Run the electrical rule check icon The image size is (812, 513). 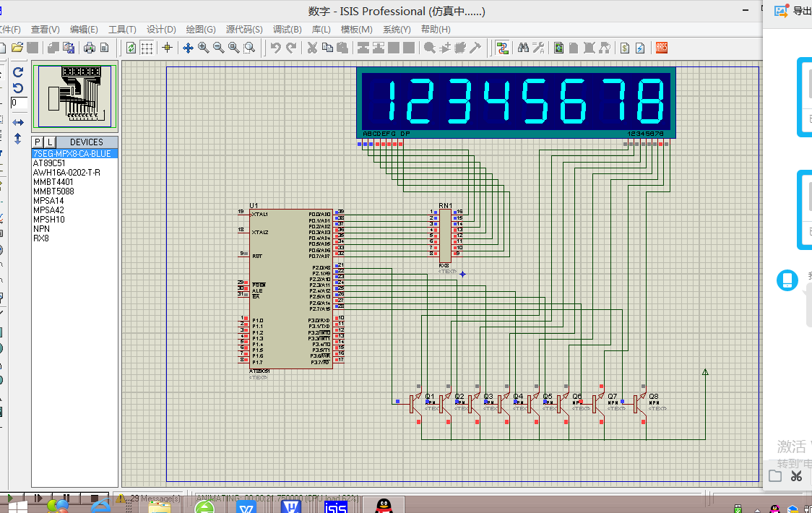point(641,48)
